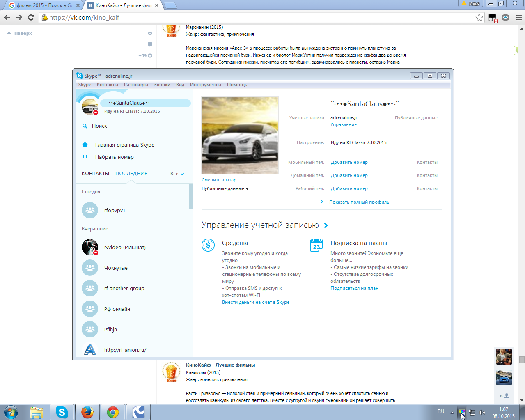Click the eye extension icon in Chrome

(x=506, y=17)
